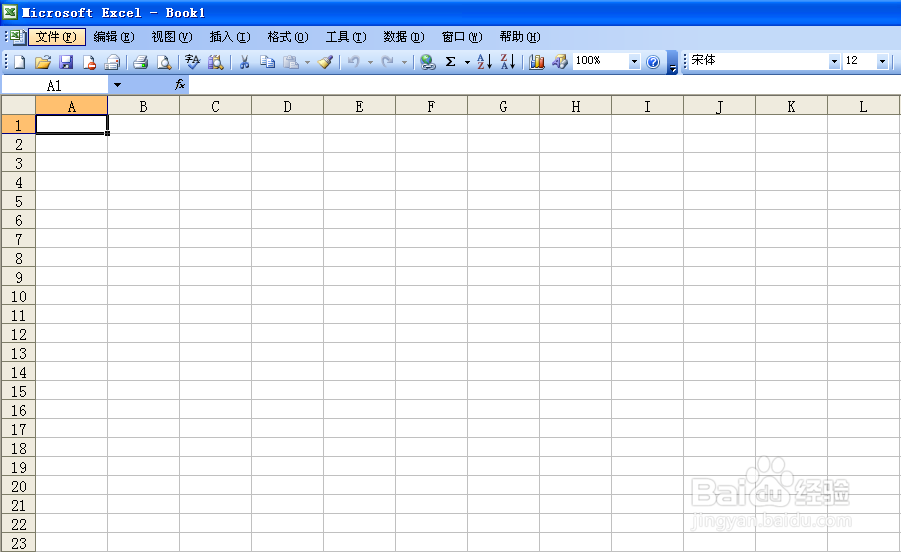901x552 pixels.
Task: Open Excel Help question mark icon
Action: [653, 62]
